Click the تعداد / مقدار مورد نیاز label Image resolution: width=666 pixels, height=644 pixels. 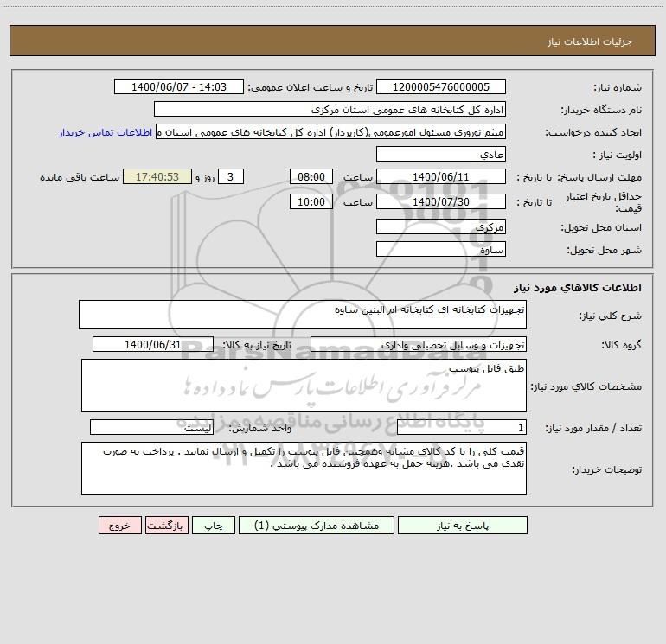pyautogui.click(x=593, y=428)
